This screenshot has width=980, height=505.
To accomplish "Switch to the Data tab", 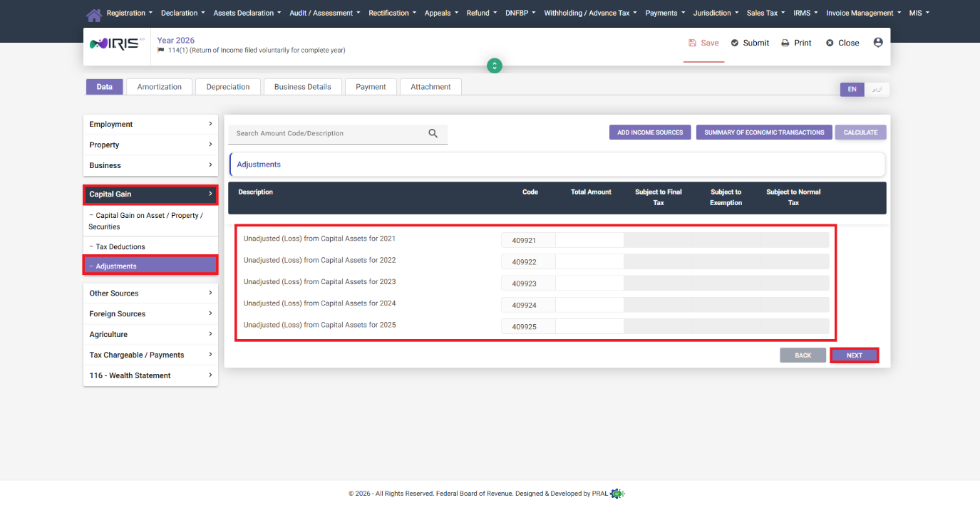I will pyautogui.click(x=105, y=87).
